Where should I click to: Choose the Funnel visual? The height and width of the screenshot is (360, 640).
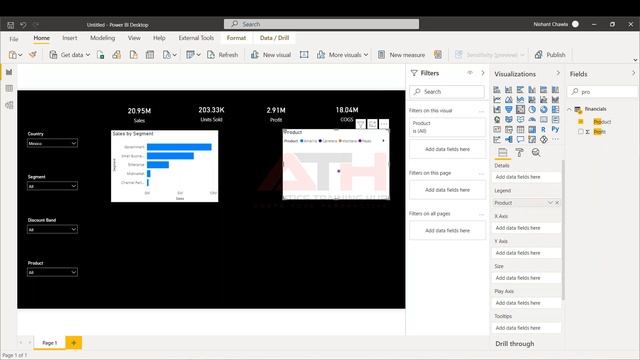(x=509, y=109)
